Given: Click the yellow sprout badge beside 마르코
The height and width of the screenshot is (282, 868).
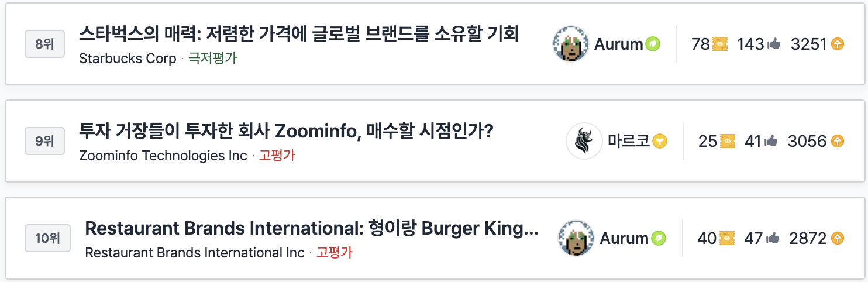Looking at the screenshot, I should 660,141.
